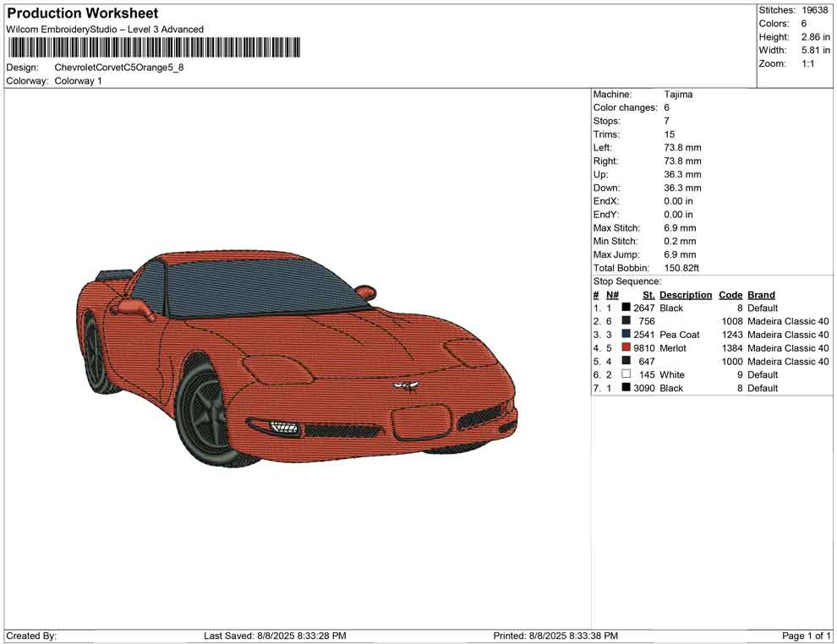
Task: Click the Zoom 1:1 value
Action: 807,64
